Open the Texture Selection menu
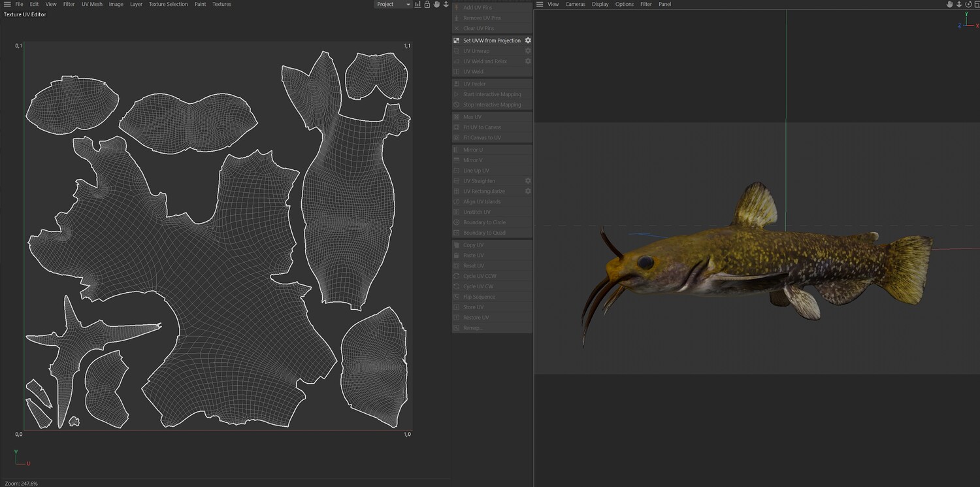 [168, 5]
